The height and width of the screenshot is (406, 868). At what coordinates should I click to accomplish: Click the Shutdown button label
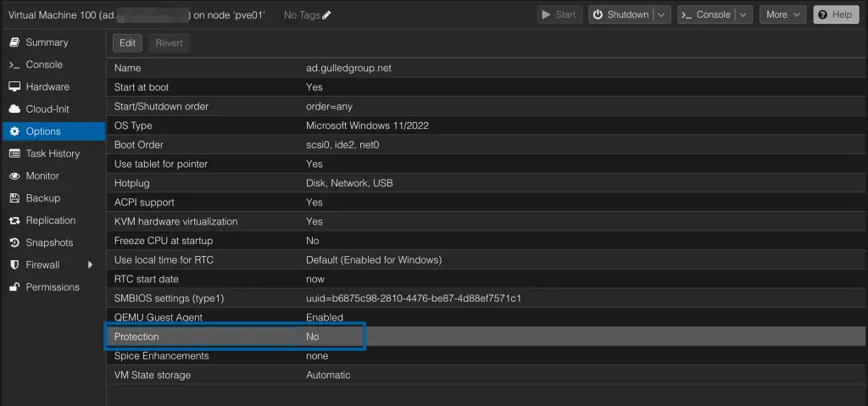(628, 15)
